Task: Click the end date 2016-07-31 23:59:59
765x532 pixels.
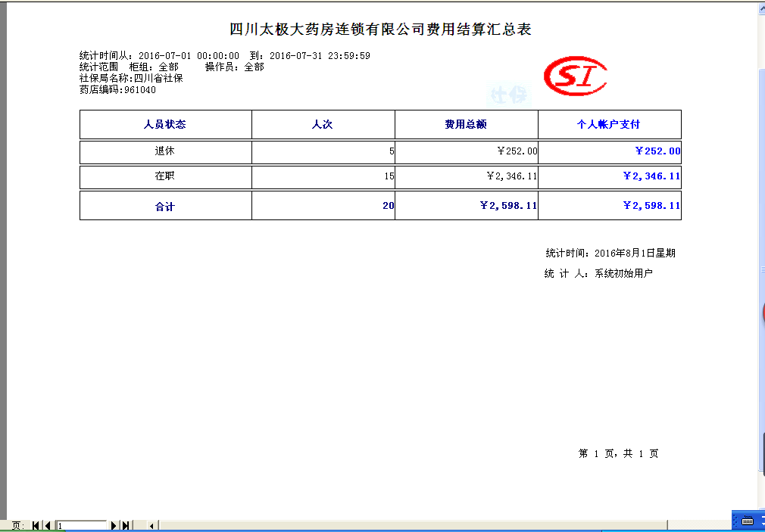Action: click(320, 56)
